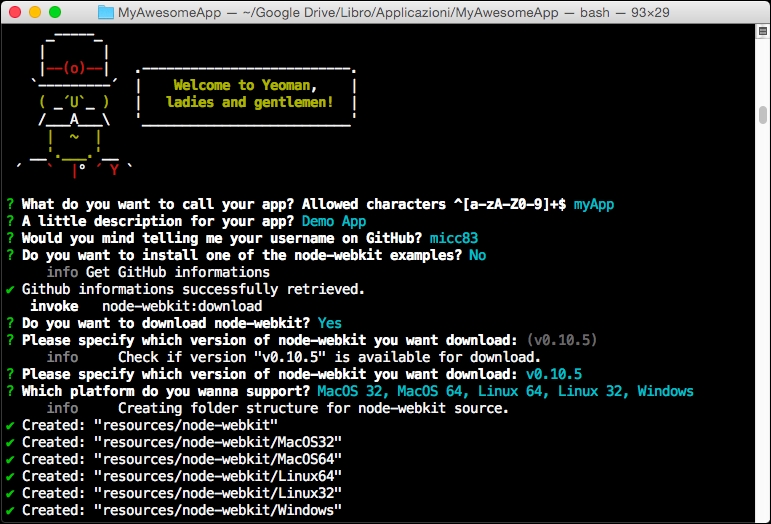Screen dimensions: 771x524
Task: Click the 'node-webkit:download' invoke text
Action: click(182, 306)
